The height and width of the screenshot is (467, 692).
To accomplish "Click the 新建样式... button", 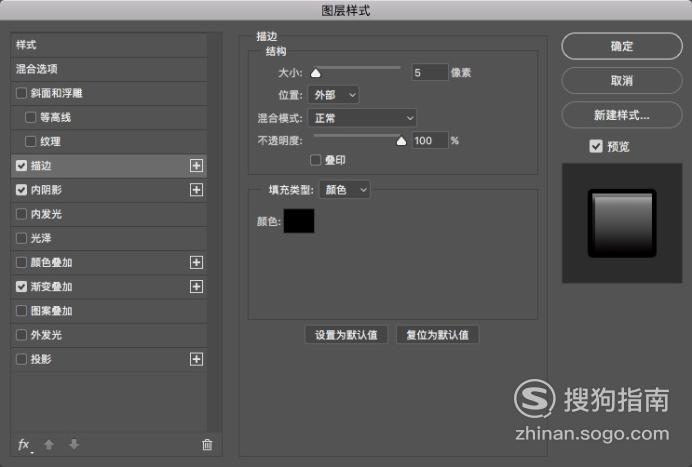I will pyautogui.click(x=622, y=115).
